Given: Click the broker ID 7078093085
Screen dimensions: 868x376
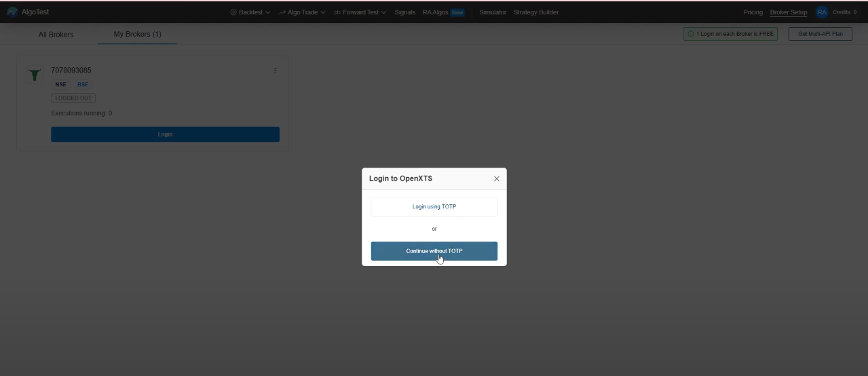Looking at the screenshot, I should coord(71,70).
